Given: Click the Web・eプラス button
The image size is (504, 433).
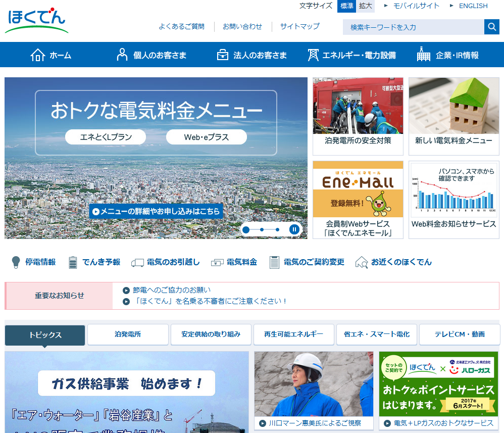Looking at the screenshot, I should (207, 137).
